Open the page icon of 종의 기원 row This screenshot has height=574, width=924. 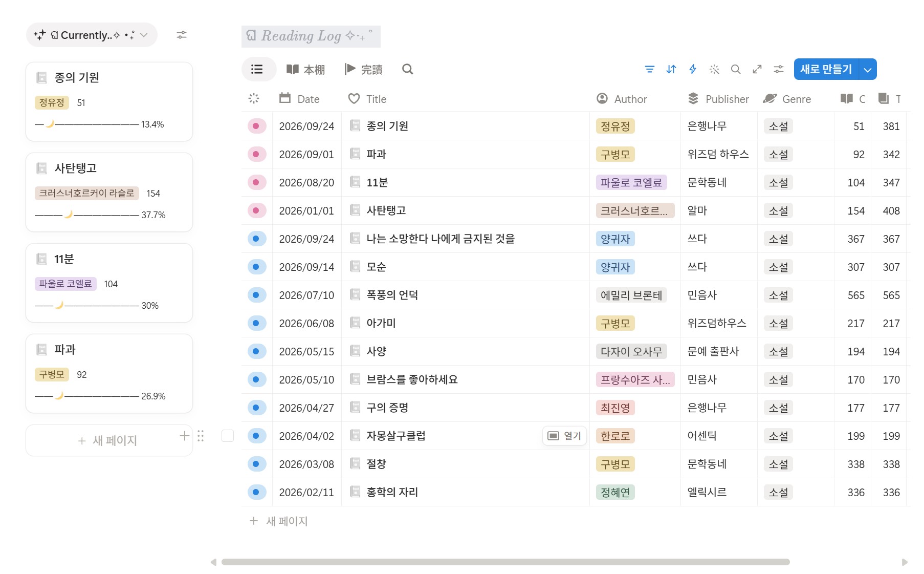pos(355,126)
